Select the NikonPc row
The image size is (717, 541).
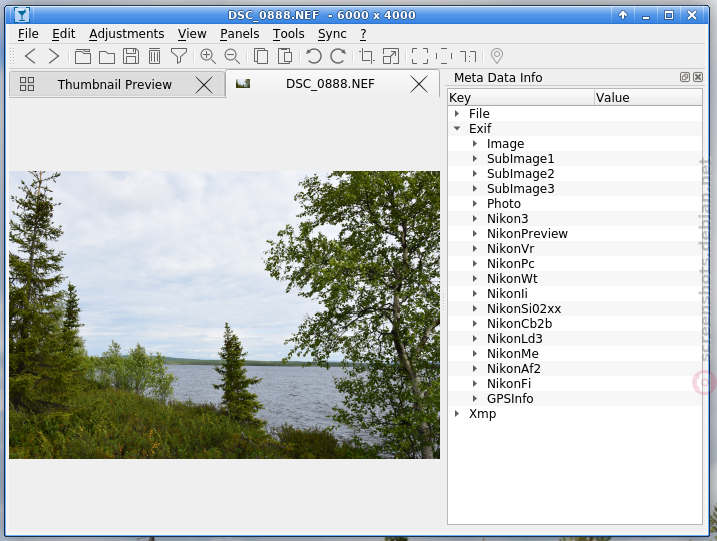click(575, 264)
